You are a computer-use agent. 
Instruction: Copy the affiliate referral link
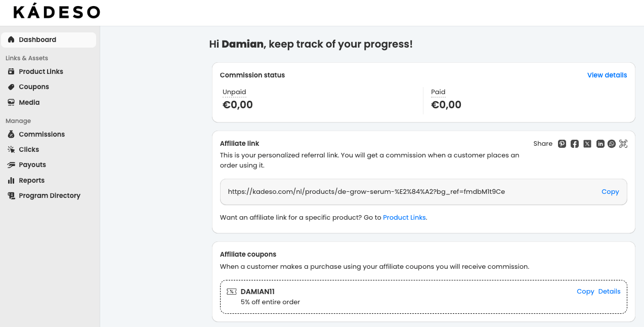click(610, 192)
